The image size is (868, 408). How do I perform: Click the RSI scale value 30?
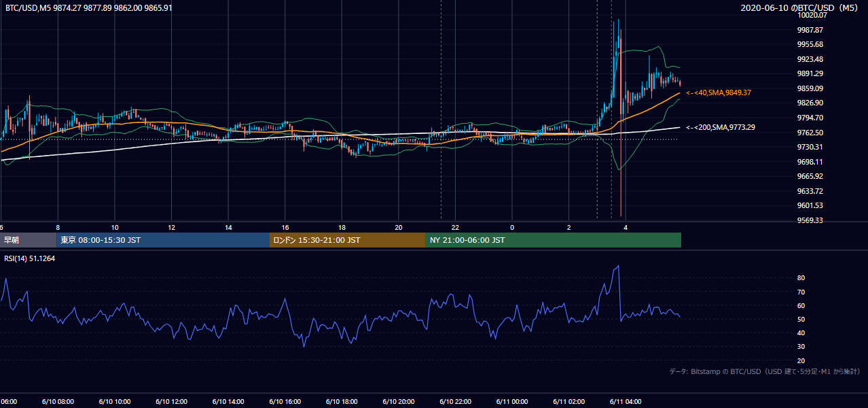(x=801, y=347)
